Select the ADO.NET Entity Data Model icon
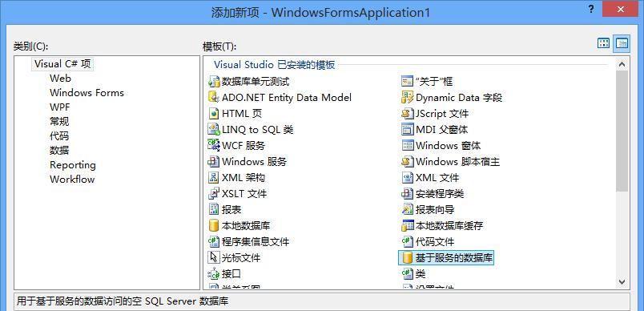This screenshot has height=311, width=644. click(214, 97)
